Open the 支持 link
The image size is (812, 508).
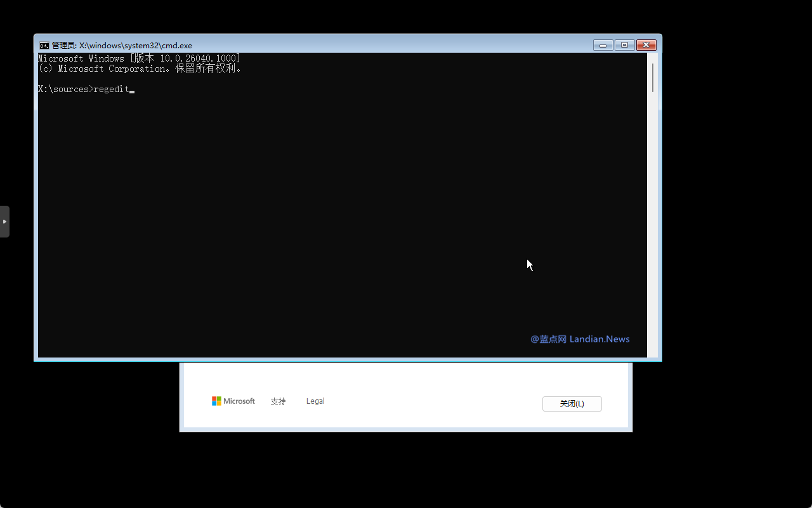(x=278, y=401)
